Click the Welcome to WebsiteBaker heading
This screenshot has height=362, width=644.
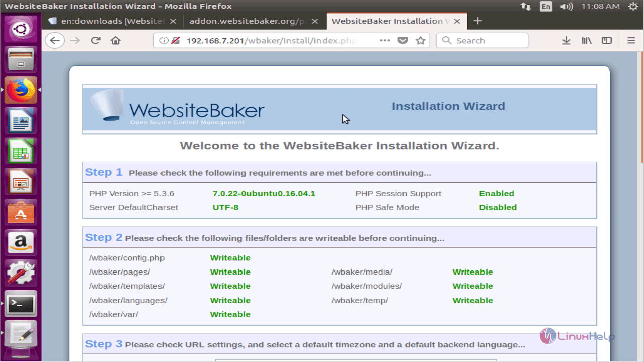340,146
